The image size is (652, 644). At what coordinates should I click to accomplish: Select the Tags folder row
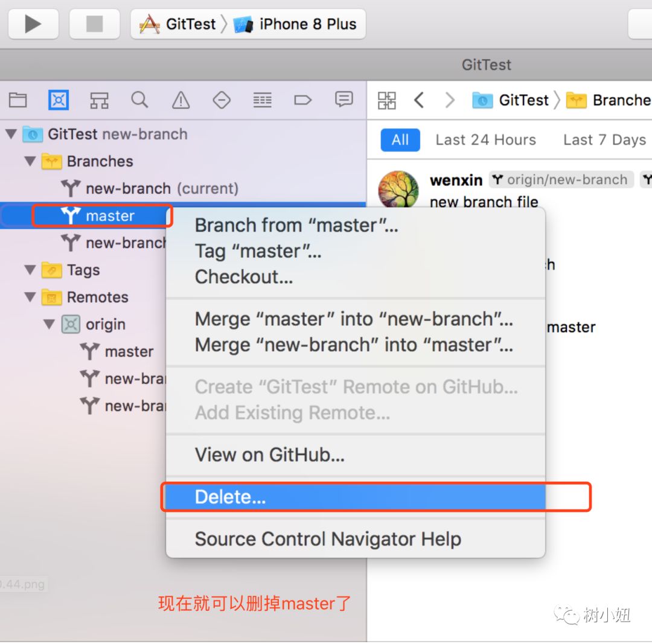click(x=83, y=270)
